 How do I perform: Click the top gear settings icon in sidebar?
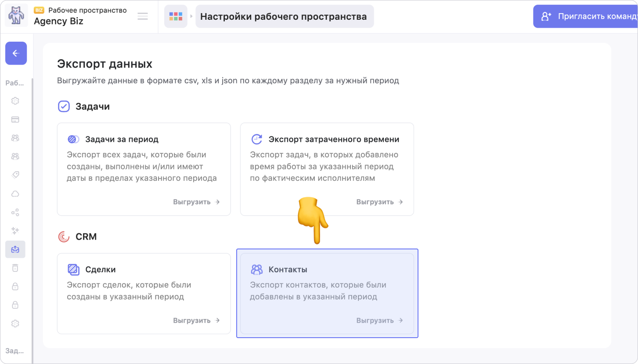15,101
